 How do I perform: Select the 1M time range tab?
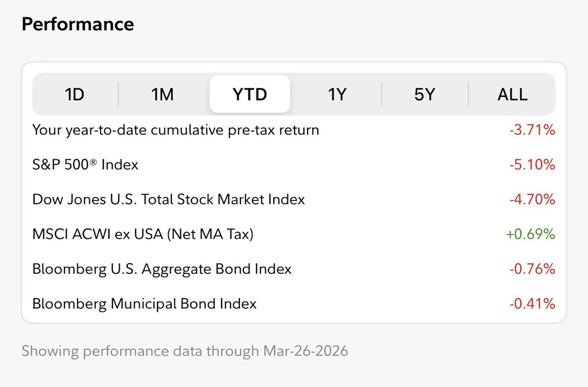click(x=162, y=94)
